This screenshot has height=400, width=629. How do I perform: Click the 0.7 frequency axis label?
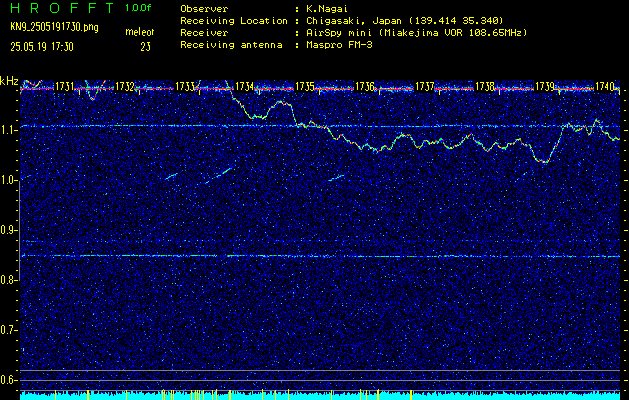pos(9,330)
